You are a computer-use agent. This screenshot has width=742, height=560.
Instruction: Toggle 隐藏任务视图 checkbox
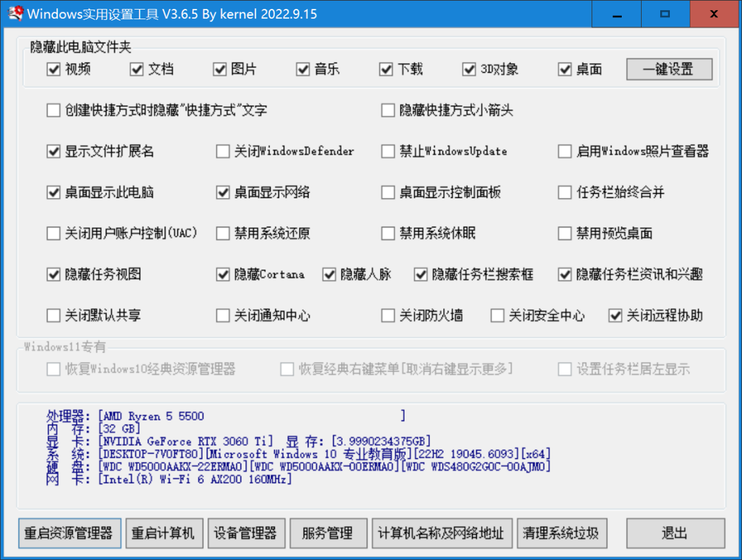point(54,275)
